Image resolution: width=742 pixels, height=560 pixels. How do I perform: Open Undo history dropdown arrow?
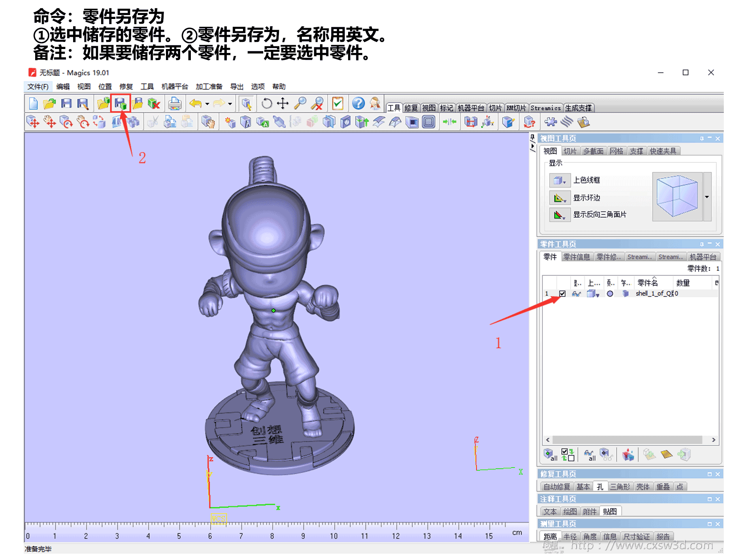pyautogui.click(x=207, y=104)
